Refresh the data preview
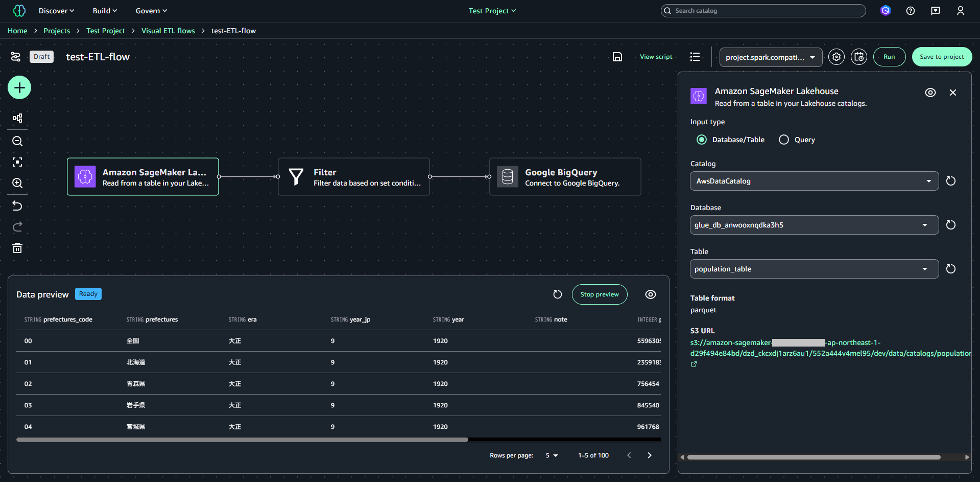This screenshot has height=482, width=980. click(558, 294)
